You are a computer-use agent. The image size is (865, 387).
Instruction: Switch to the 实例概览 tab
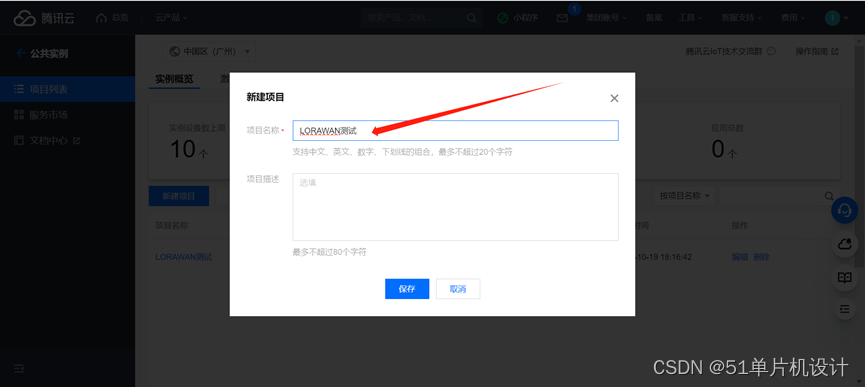[x=174, y=79]
